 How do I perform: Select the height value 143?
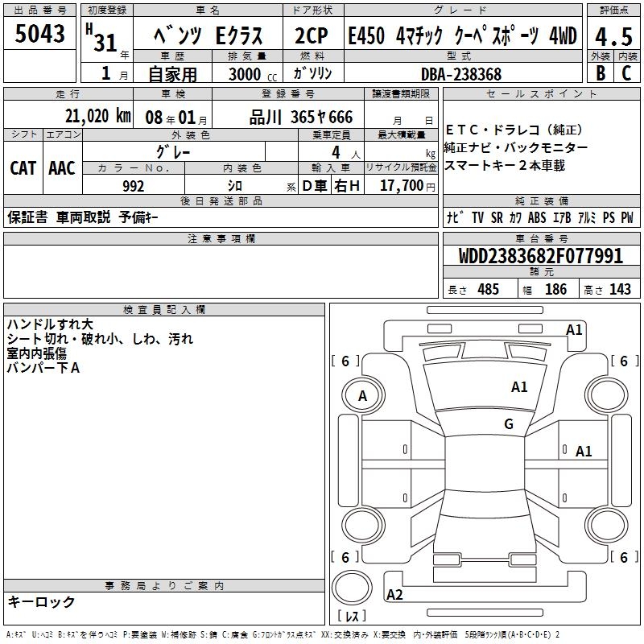620,289
